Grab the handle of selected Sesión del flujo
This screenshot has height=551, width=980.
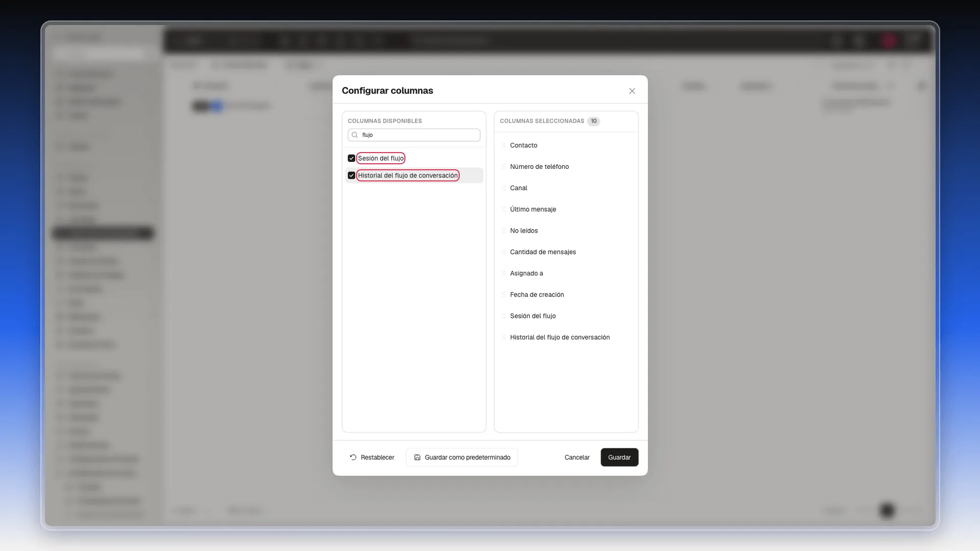[x=504, y=316]
